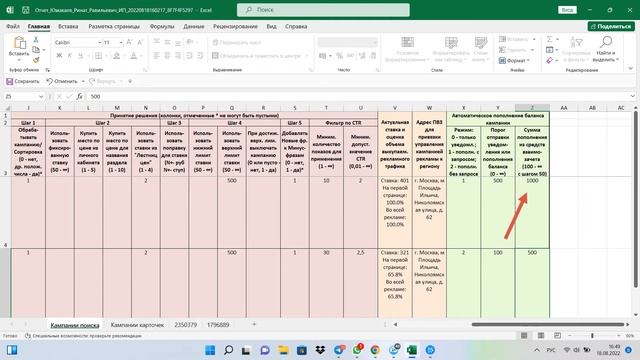Click the Fill down icon
The width and height of the screenshot is (640, 360).
[550, 50]
